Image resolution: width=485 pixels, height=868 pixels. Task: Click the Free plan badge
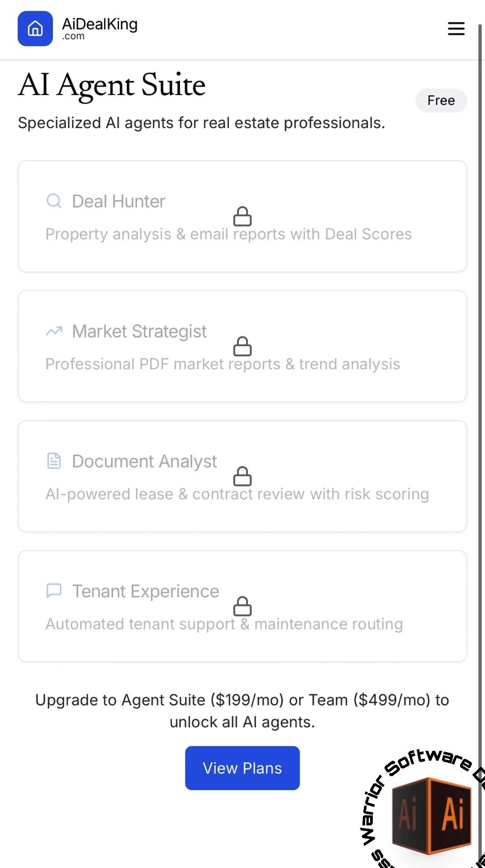coord(441,100)
